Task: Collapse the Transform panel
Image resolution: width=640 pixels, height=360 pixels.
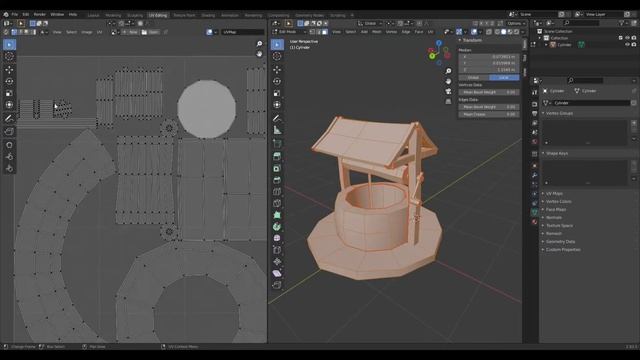Action: 472,40
